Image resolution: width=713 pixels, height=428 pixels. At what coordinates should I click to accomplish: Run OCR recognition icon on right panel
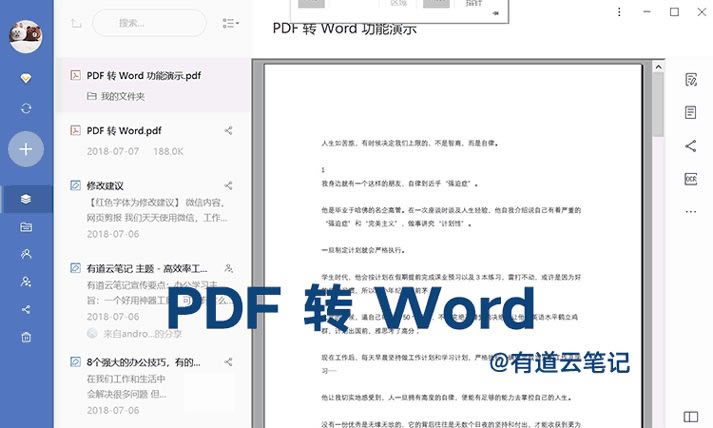point(691,179)
